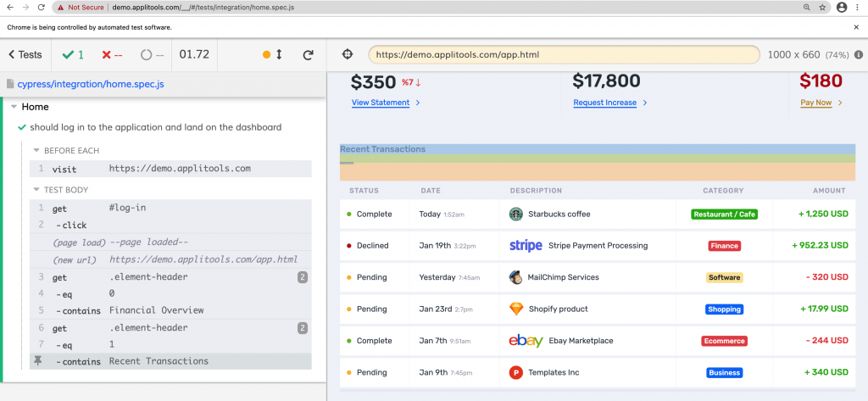The height and width of the screenshot is (401, 868).
Task: Click the selector playground crosshair icon
Action: pyautogui.click(x=348, y=55)
